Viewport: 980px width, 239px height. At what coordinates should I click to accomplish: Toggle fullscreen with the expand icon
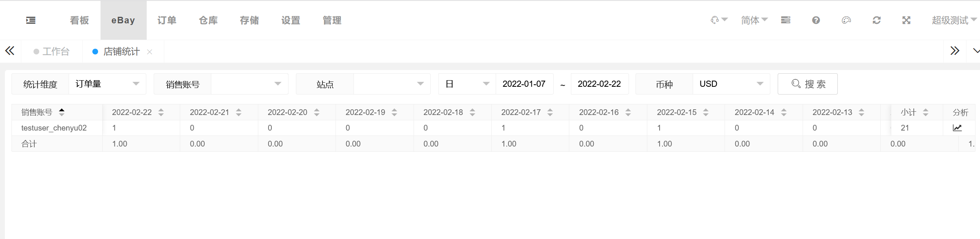(906, 20)
